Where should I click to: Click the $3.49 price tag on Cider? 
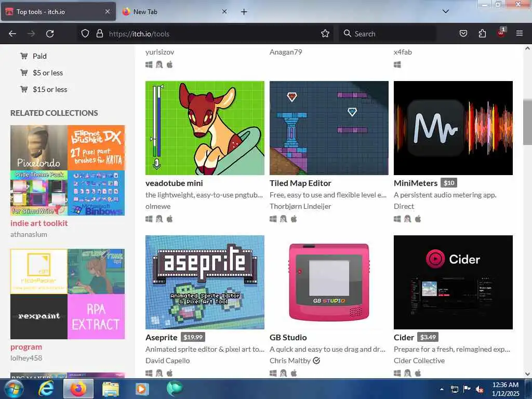point(428,337)
